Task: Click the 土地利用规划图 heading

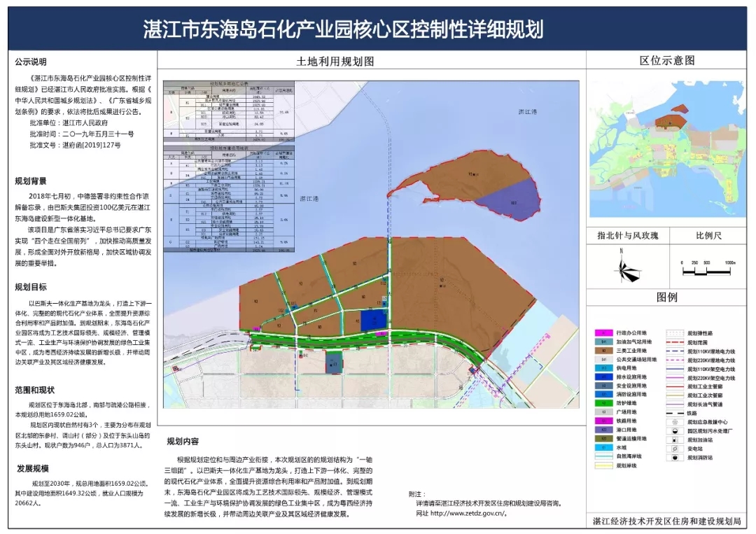Action: pos(335,61)
